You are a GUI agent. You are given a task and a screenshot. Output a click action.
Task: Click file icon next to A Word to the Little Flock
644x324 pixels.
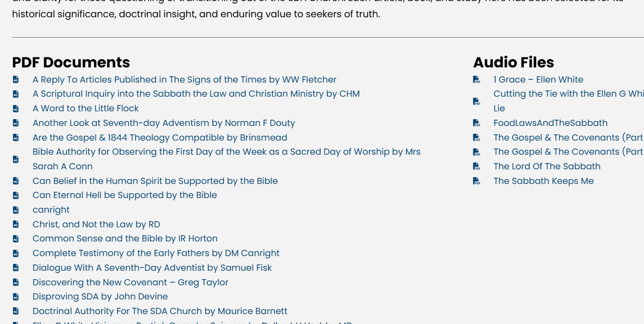click(x=16, y=109)
